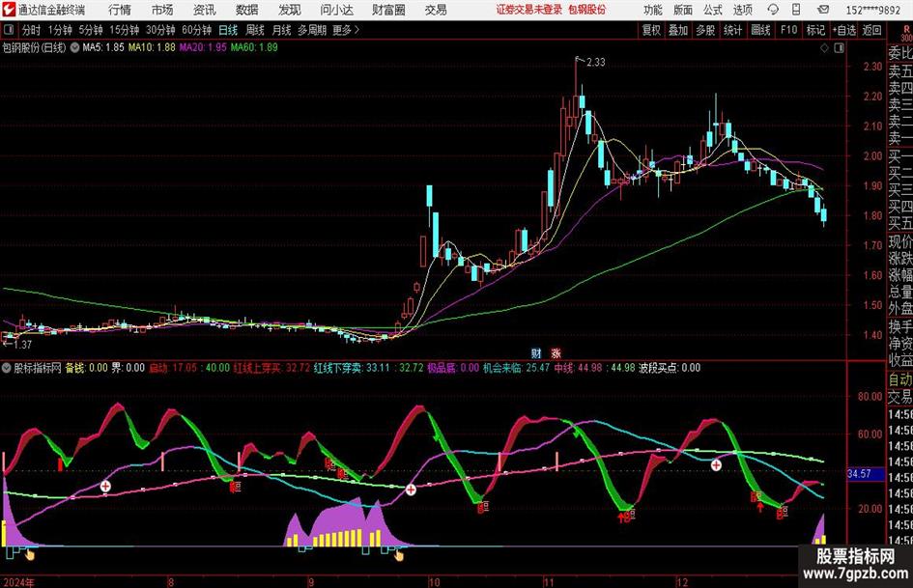Screen dimensions: 913x588
Task: Open the 行情 menu
Action: [120, 10]
